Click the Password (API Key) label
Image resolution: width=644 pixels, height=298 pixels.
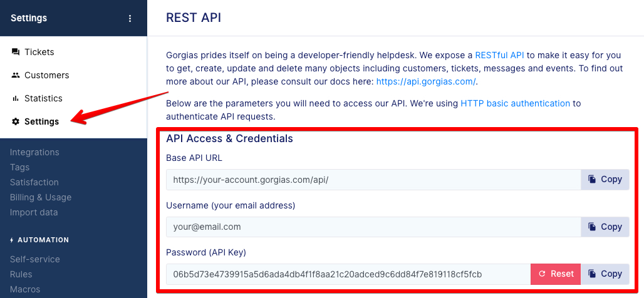click(205, 252)
